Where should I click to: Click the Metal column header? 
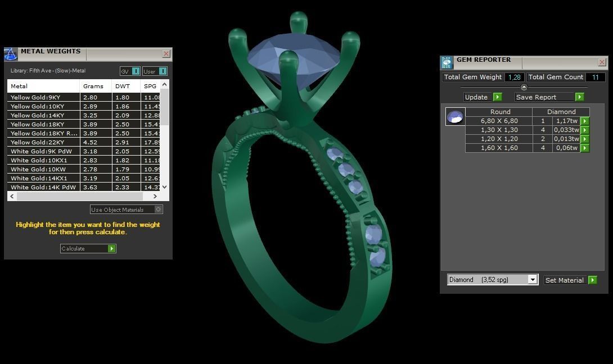(x=43, y=87)
